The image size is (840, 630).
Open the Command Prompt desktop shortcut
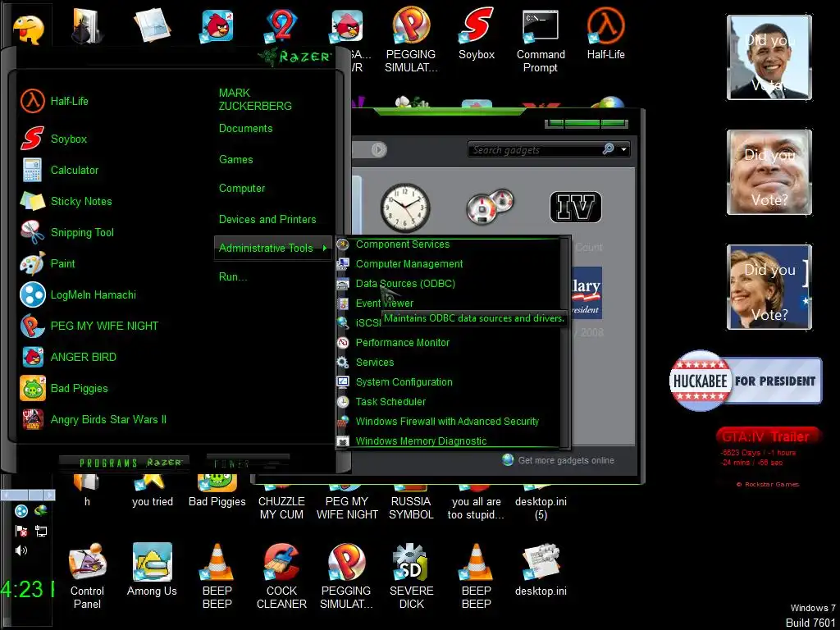click(541, 41)
